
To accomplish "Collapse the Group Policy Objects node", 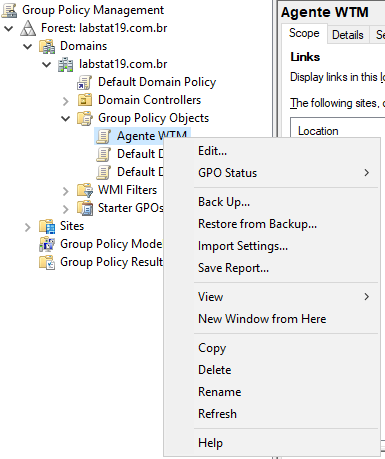I will (66, 118).
